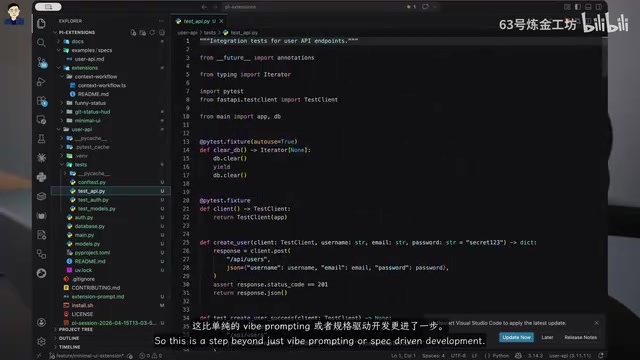Open the Extensions view icon
The height and width of the screenshot is (360, 640).
(42, 101)
